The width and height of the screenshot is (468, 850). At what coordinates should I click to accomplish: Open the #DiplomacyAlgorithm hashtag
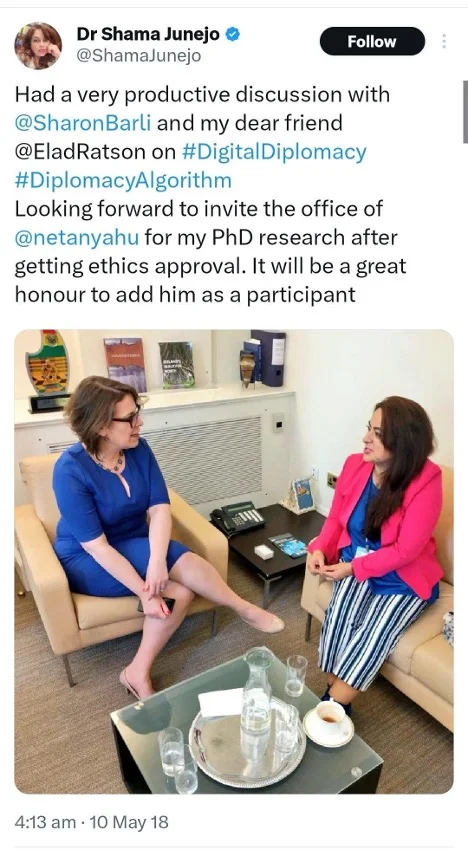coord(123,181)
